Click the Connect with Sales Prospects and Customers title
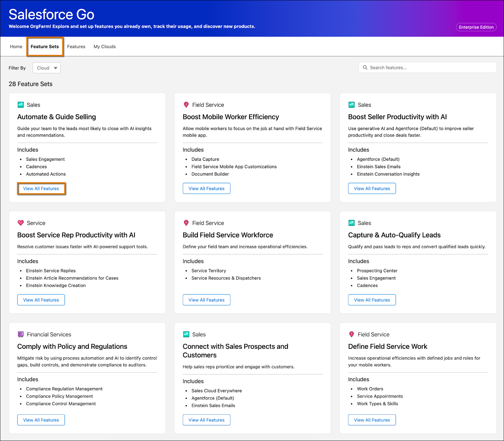This screenshot has height=441, width=504. (x=235, y=351)
